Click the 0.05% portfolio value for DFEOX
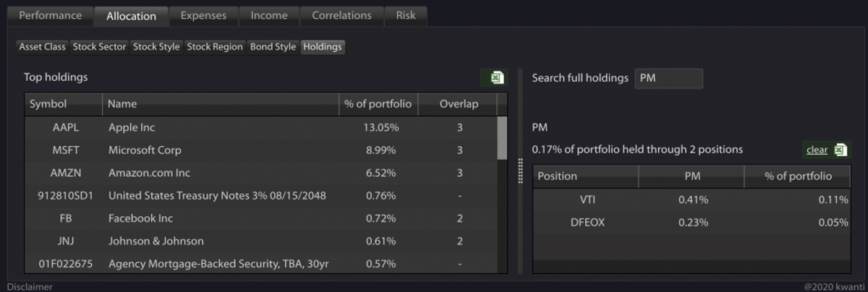This screenshot has height=292, width=868. (832, 223)
